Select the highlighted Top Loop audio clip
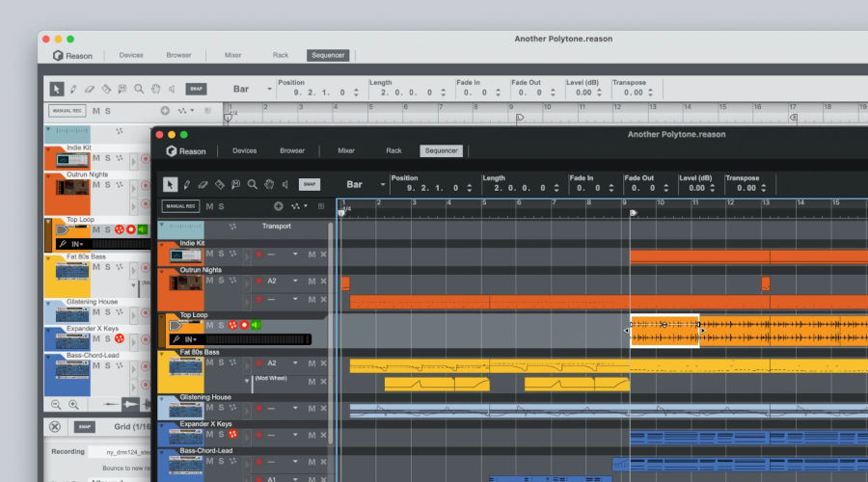Screen dimensions: 868x482 [x=665, y=331]
